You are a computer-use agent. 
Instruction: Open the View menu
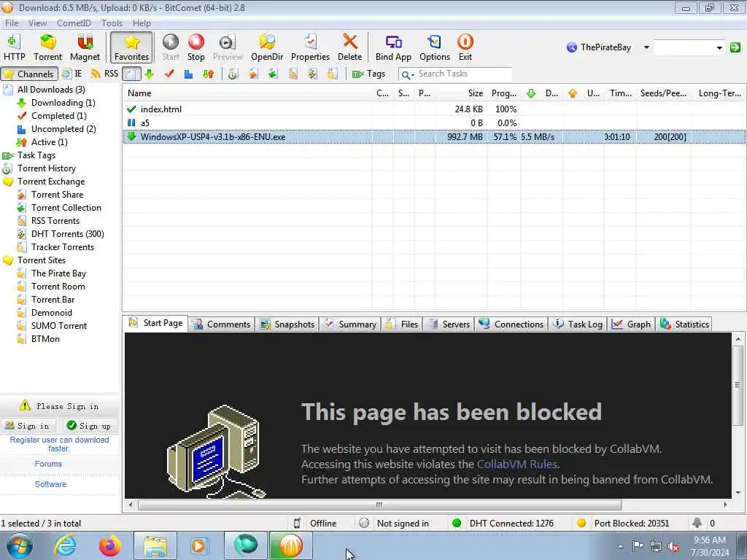[x=37, y=23]
